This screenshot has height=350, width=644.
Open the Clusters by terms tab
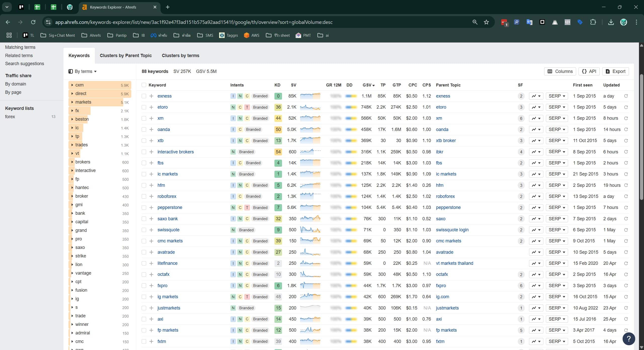tap(180, 56)
